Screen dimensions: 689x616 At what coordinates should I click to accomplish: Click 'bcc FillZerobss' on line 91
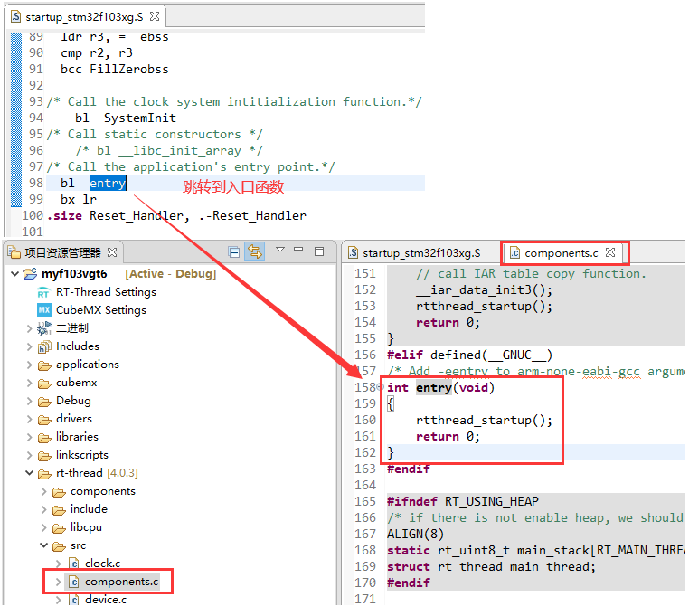pyautogui.click(x=114, y=69)
